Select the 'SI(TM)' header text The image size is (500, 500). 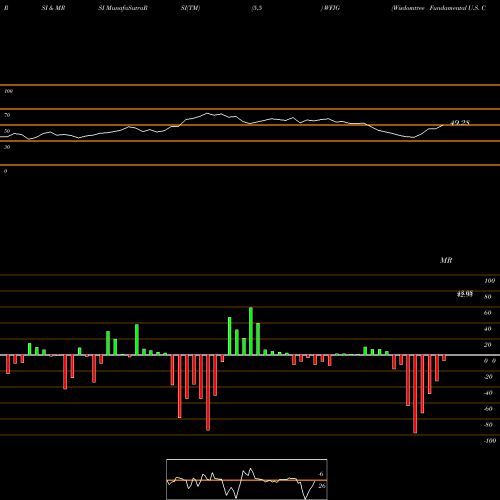point(190,8)
